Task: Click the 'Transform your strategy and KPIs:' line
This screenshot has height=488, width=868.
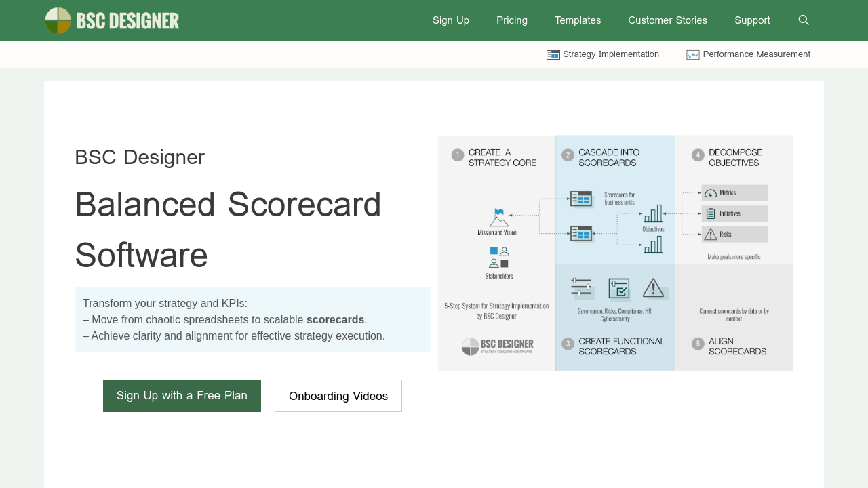Action: coord(165,304)
